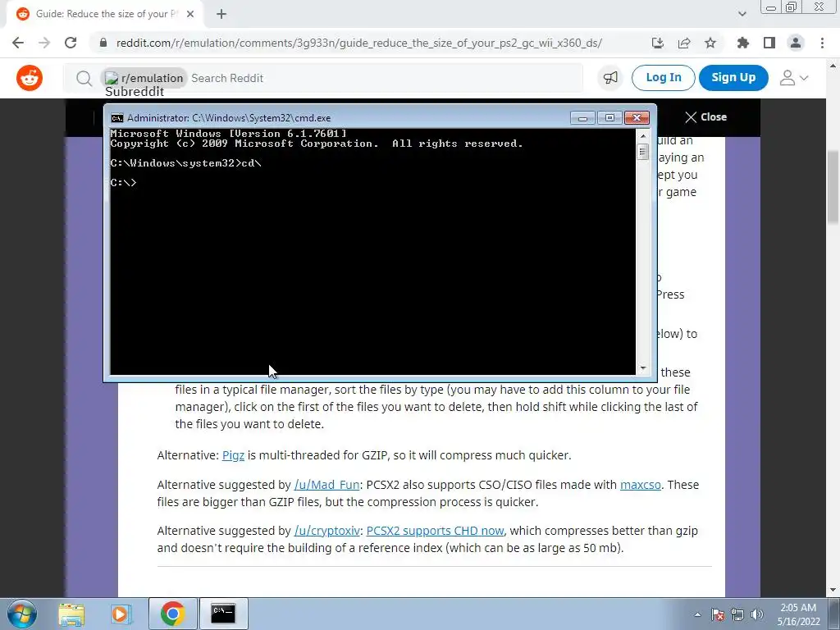Open a new tab with plus button
This screenshot has width=840, height=630.
(221, 15)
